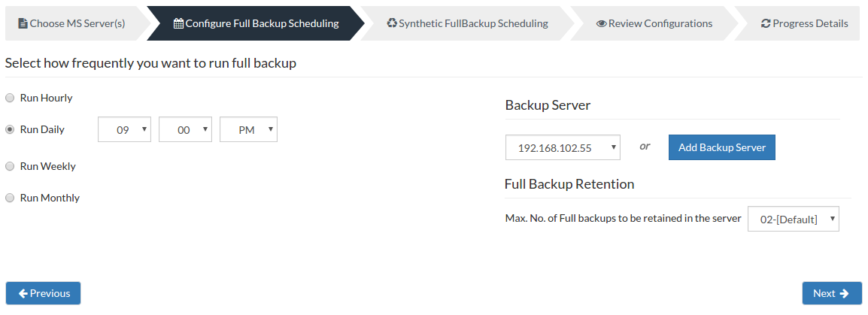Click the calendar icon in Configure Full Backup Scheduling
The image size is (868, 315).
178,23
